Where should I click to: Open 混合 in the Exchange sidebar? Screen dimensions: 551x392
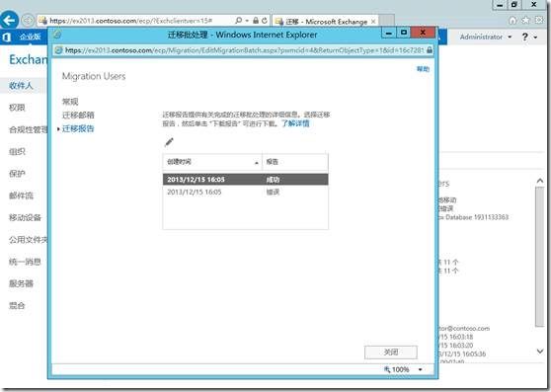point(17,305)
